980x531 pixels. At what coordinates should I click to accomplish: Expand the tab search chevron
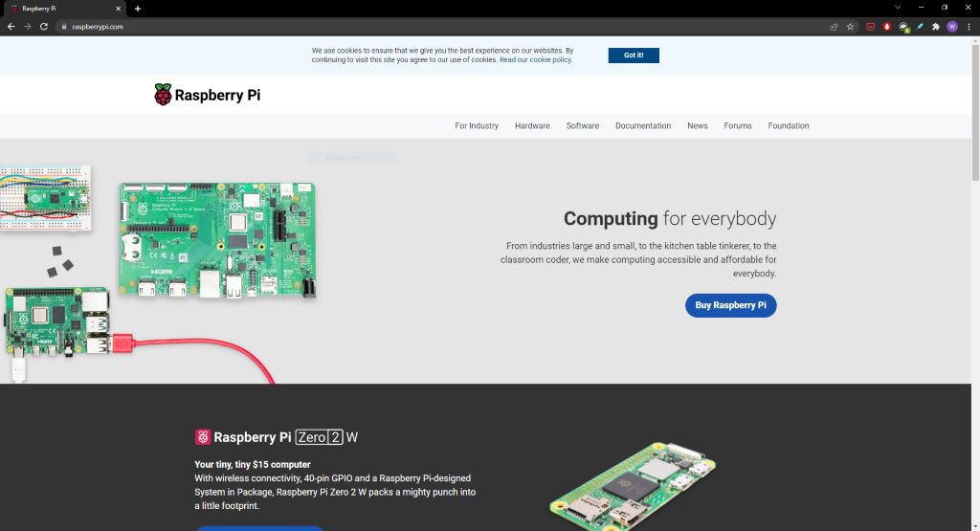tap(898, 8)
